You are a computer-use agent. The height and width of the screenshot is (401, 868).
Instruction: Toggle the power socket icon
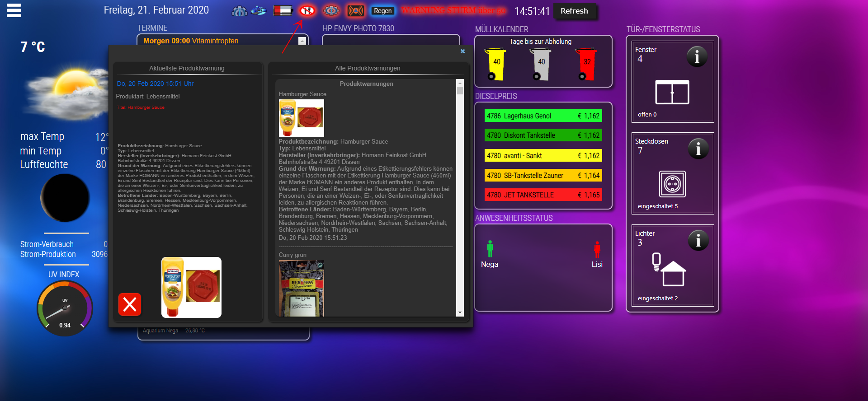click(x=672, y=184)
